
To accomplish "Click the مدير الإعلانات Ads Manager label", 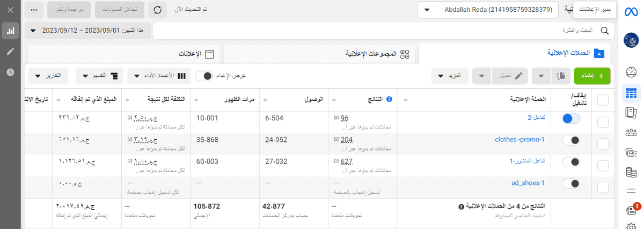I will click(x=595, y=10).
